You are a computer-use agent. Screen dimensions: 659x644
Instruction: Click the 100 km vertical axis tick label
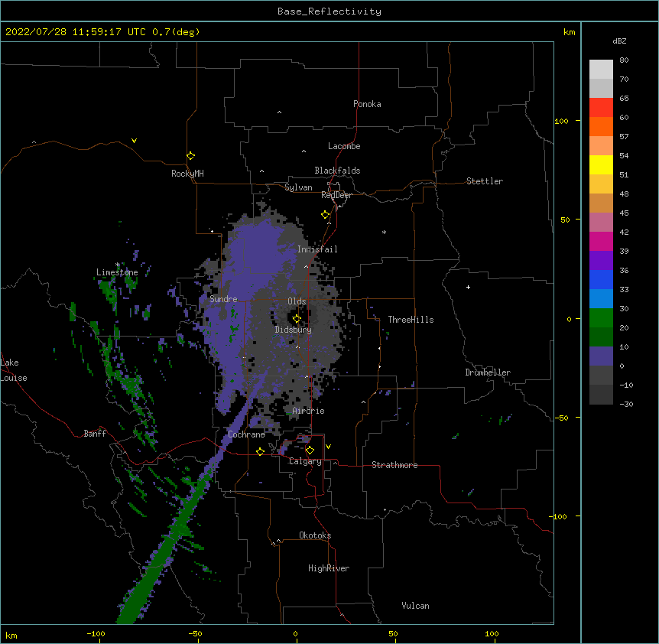coord(561,121)
